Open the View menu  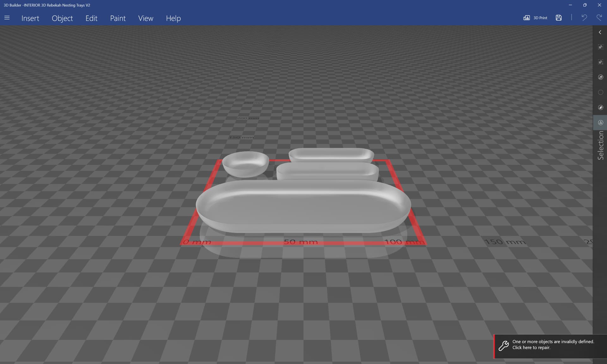[146, 18]
